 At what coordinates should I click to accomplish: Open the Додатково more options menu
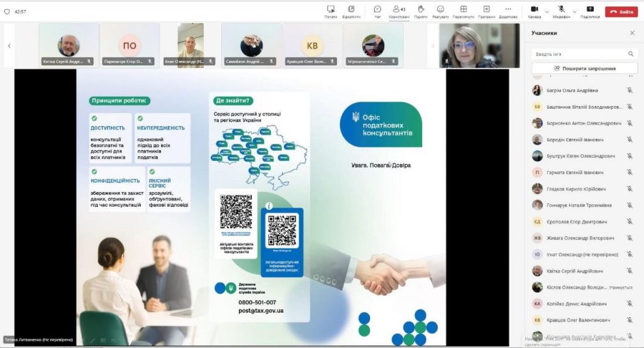pos(508,9)
